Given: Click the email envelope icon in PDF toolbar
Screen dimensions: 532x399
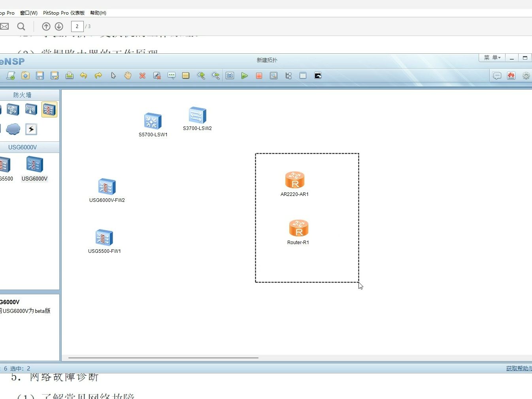Looking at the screenshot, I should click(4, 26).
